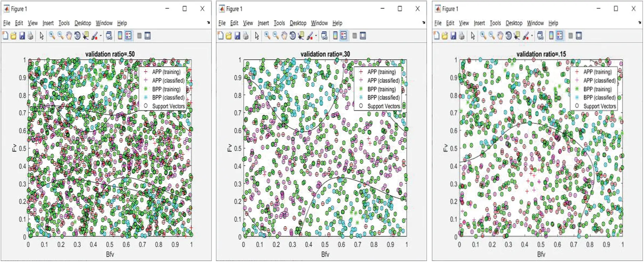Toggle Zoom In tool in middle window

coord(267,36)
